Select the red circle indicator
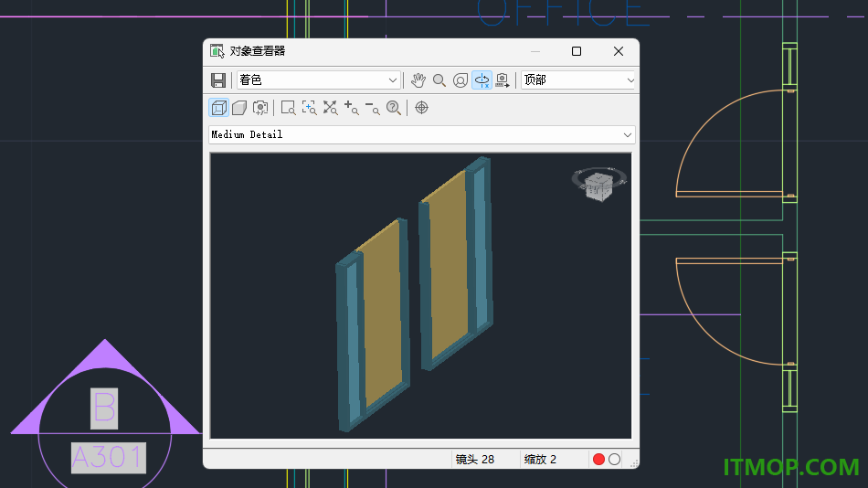This screenshot has height=488, width=868. pyautogui.click(x=598, y=459)
